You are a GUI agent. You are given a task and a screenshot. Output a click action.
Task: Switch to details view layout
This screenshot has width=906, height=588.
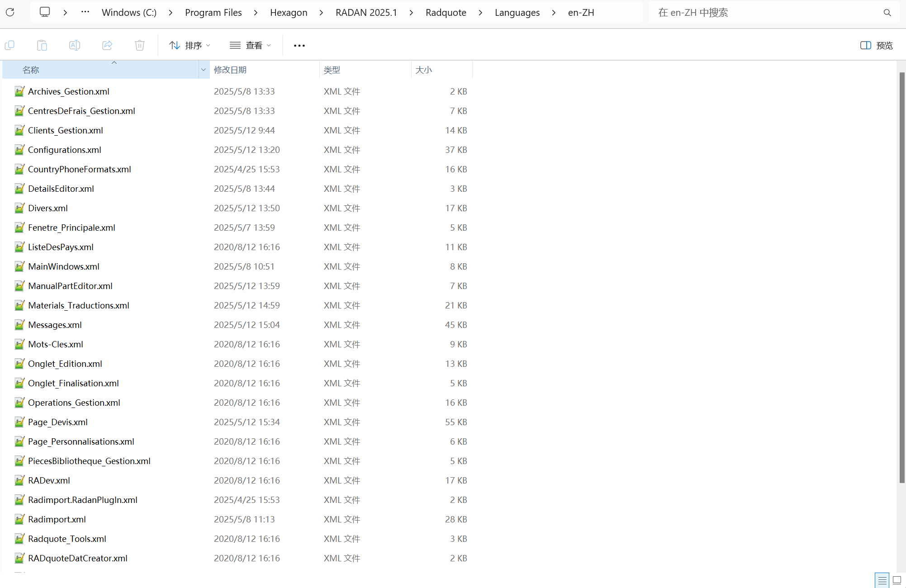[x=882, y=580]
